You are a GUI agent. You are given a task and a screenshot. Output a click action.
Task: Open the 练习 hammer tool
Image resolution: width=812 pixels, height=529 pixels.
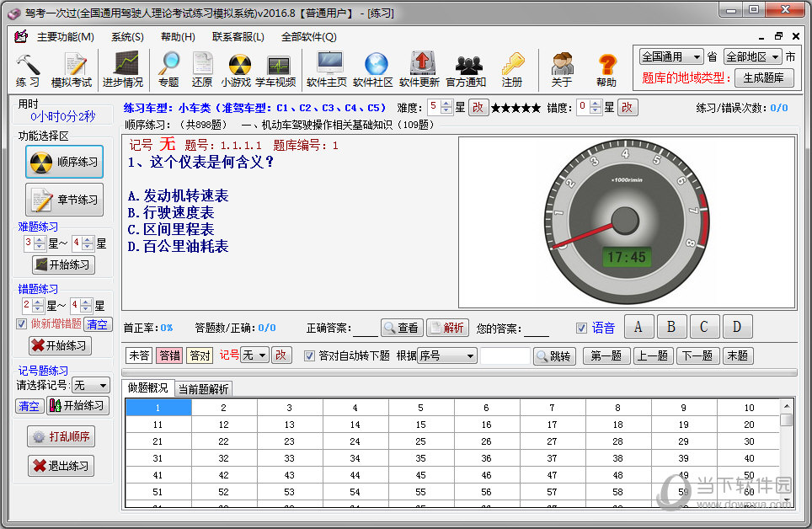tap(28, 70)
